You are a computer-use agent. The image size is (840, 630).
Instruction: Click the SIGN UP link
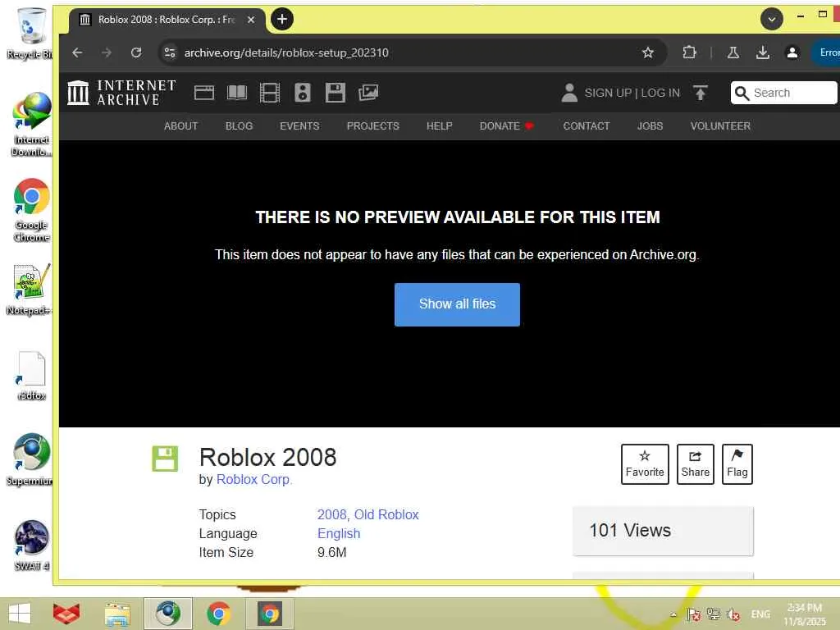click(608, 93)
